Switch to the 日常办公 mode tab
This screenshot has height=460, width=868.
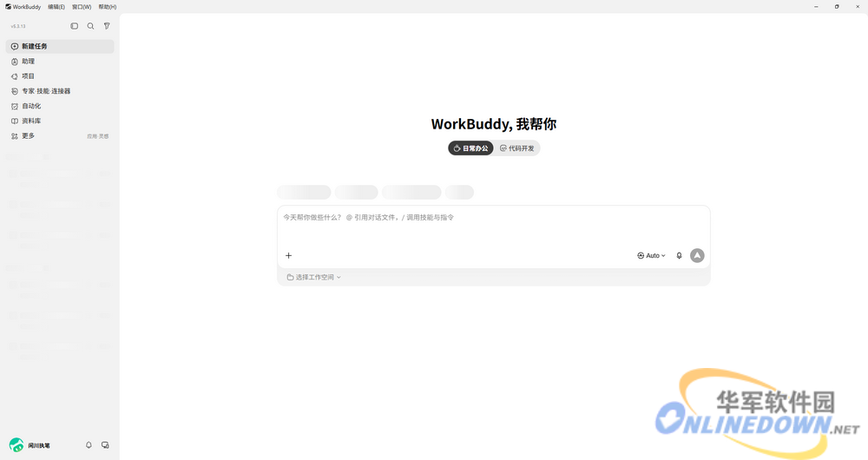tap(470, 148)
